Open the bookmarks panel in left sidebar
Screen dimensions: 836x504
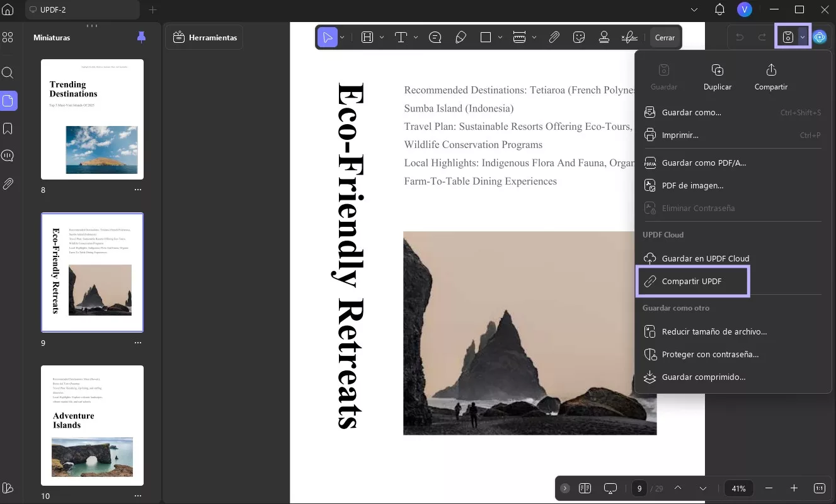[x=8, y=129]
